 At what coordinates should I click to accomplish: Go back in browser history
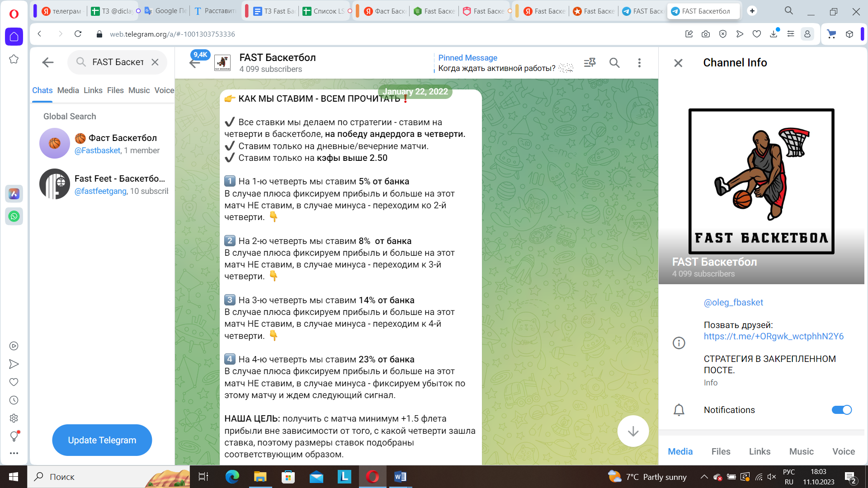[40, 34]
